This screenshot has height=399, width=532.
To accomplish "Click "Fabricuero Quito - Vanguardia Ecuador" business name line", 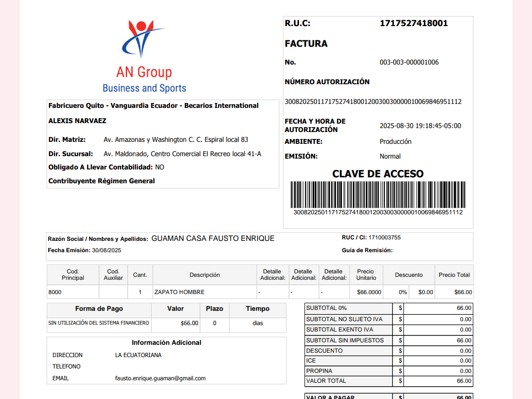I will (153, 105).
